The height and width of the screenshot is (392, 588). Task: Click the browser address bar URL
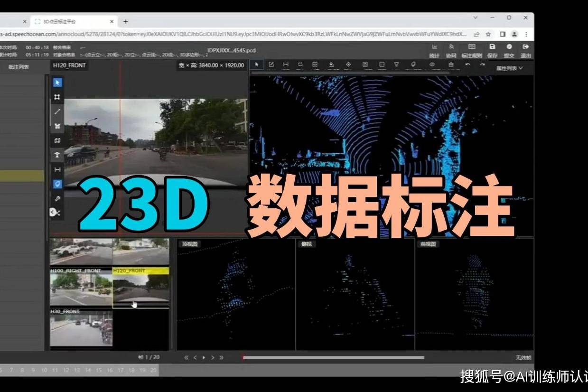[x=233, y=34]
